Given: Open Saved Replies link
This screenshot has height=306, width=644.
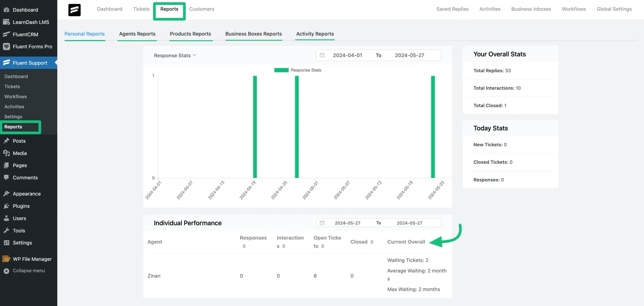Looking at the screenshot, I should pos(452,9).
